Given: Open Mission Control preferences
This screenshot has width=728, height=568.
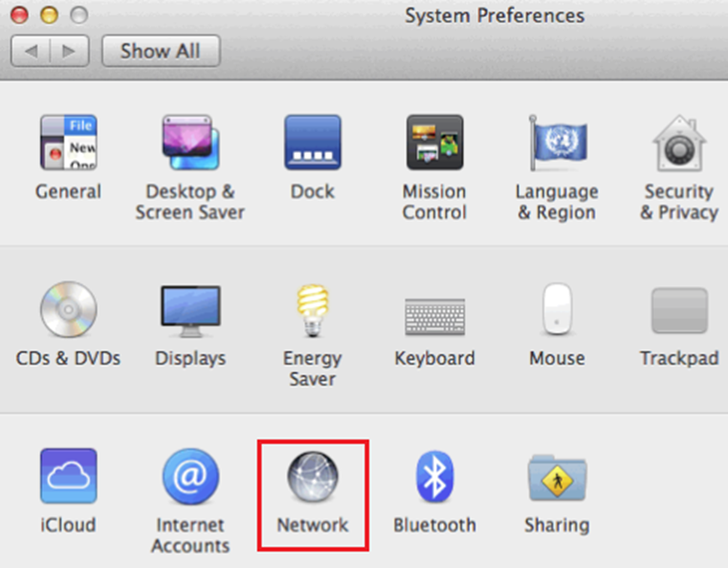Looking at the screenshot, I should point(434,143).
